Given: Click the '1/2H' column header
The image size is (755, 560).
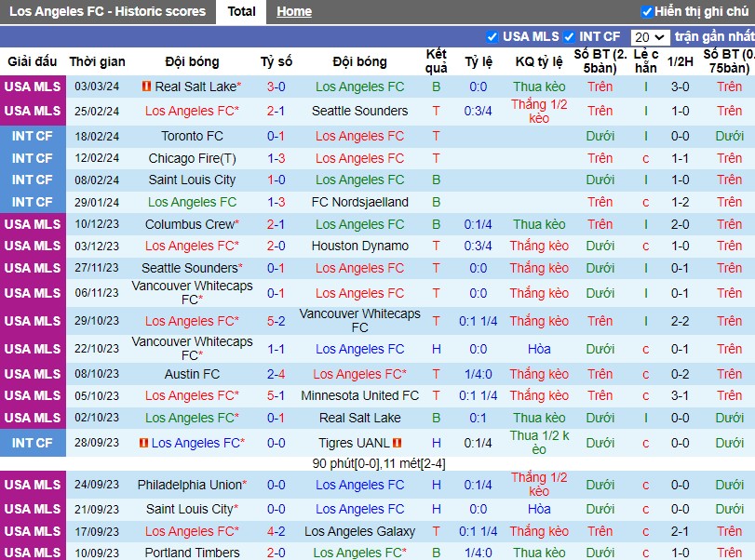Looking at the screenshot, I should coord(680,61).
